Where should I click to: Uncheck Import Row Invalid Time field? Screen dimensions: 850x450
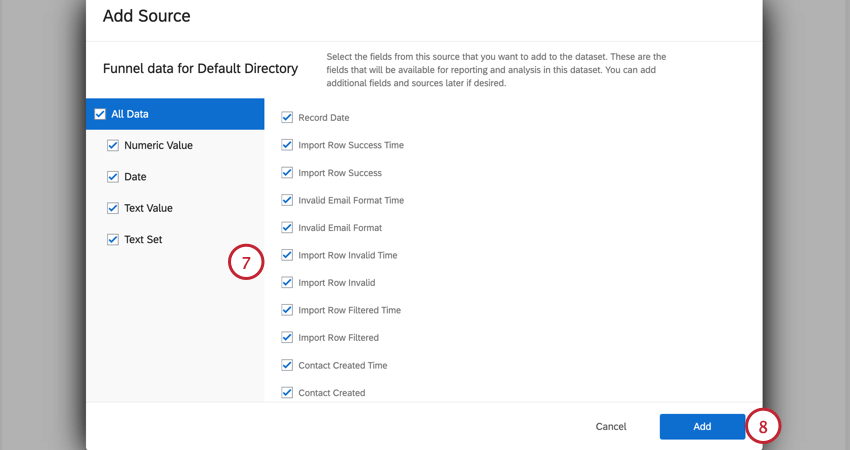287,255
